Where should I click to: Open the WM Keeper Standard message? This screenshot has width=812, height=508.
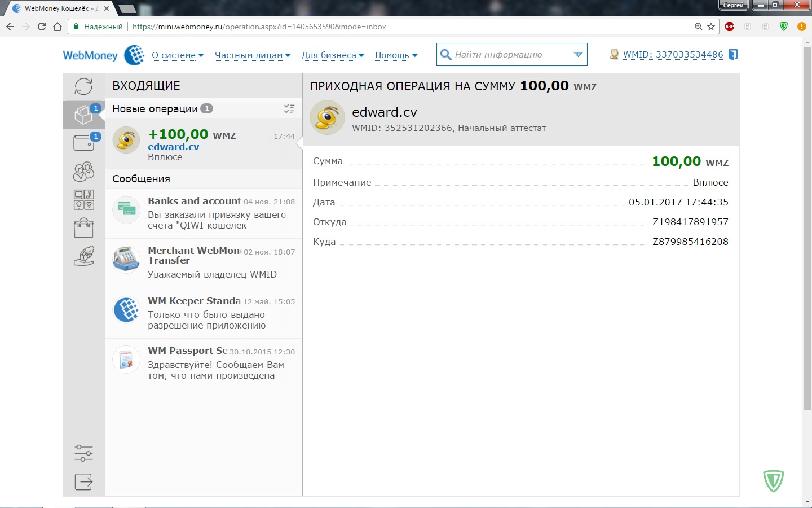click(204, 313)
